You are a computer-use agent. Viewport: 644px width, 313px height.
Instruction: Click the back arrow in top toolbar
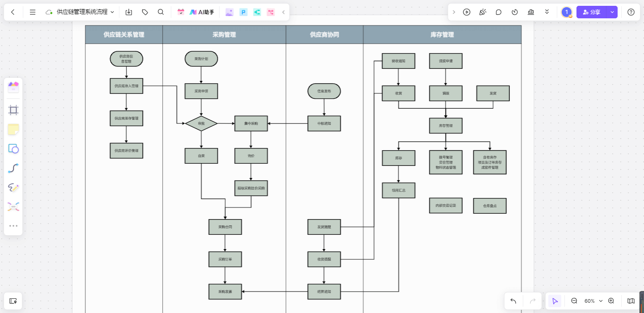click(x=13, y=12)
